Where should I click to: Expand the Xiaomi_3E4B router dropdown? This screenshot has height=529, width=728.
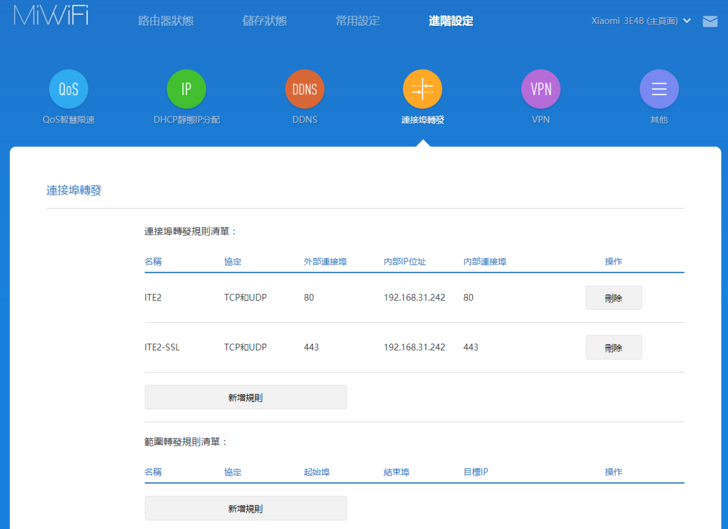(x=641, y=21)
